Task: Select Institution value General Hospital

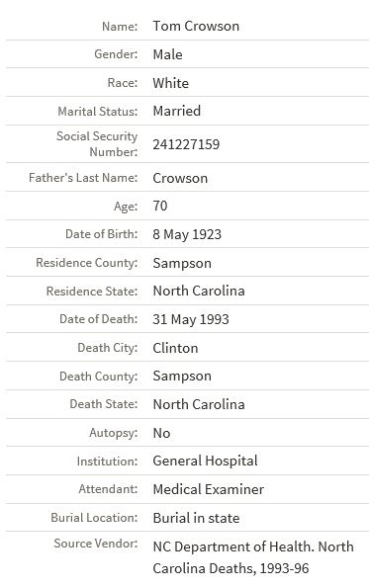Action: (205, 461)
